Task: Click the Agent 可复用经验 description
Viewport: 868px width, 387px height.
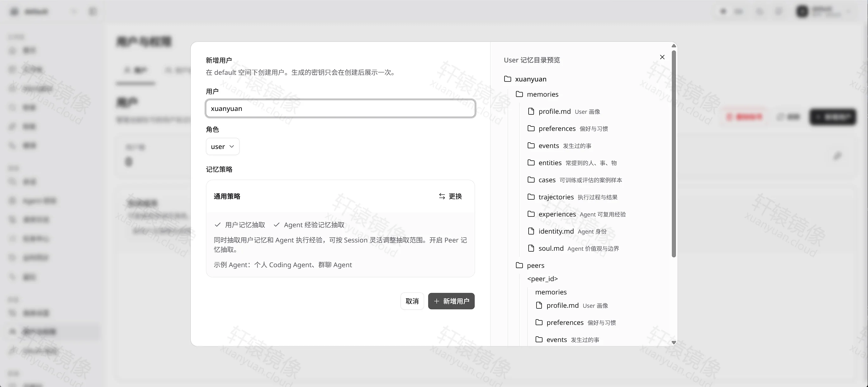Action: coord(603,214)
